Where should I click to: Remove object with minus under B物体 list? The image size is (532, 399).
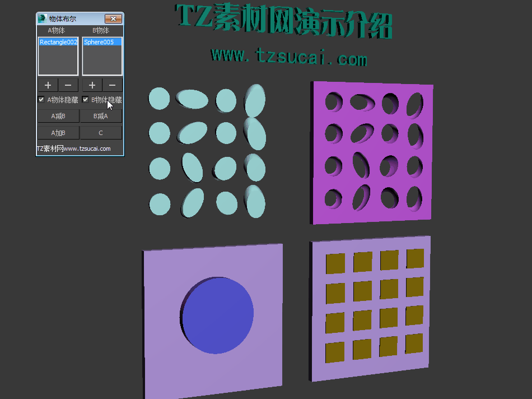tap(113, 85)
